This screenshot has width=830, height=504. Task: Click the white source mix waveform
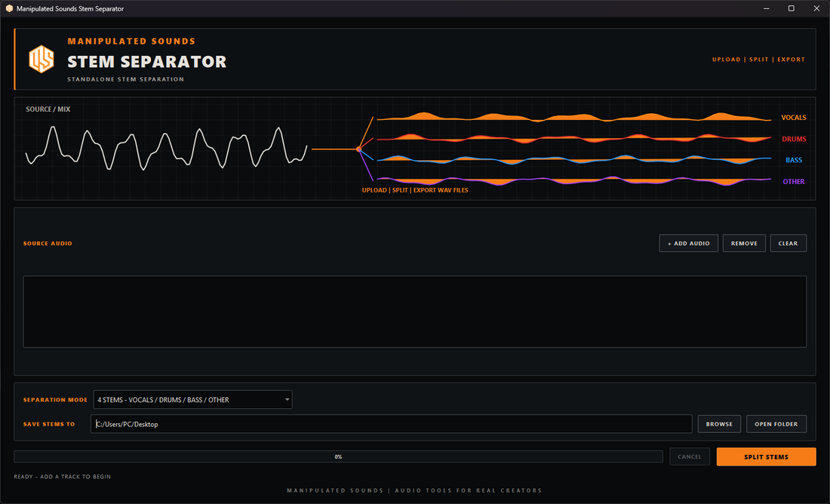(166, 148)
